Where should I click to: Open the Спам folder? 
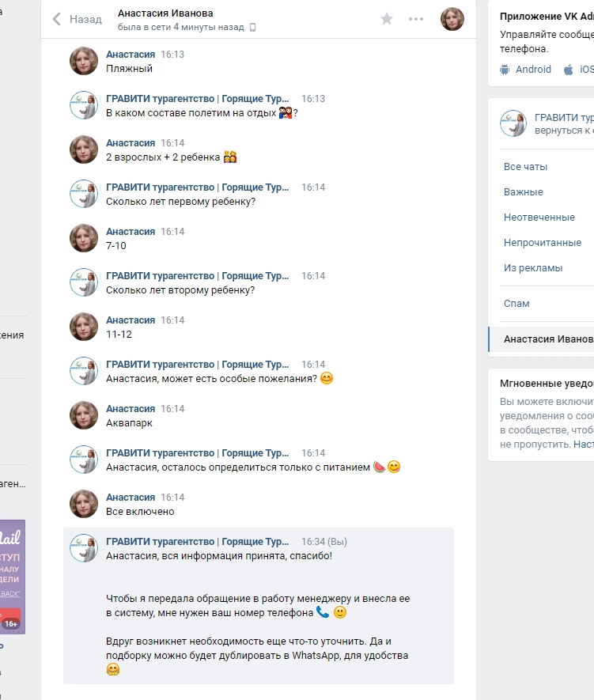click(516, 304)
